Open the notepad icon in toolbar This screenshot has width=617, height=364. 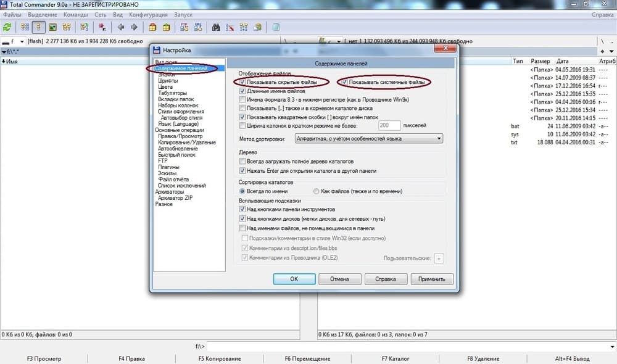tap(276, 27)
